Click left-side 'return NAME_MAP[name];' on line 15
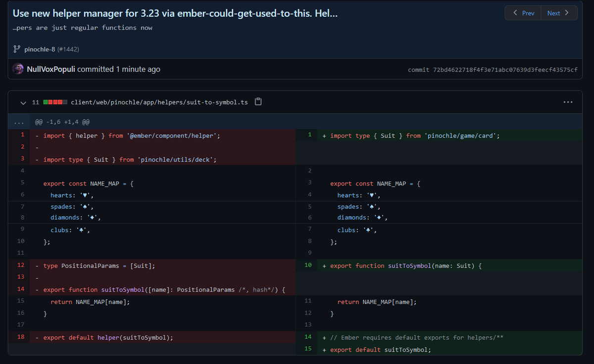The height and width of the screenshot is (364, 594). point(90,302)
